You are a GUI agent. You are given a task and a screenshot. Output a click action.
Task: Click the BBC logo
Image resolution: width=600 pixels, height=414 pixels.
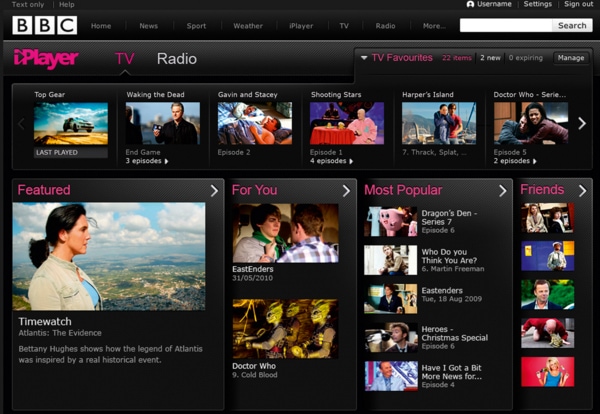[44, 25]
